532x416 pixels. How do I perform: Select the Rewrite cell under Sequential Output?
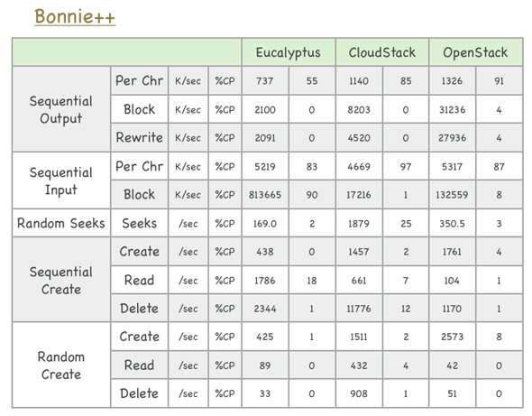[x=139, y=137]
